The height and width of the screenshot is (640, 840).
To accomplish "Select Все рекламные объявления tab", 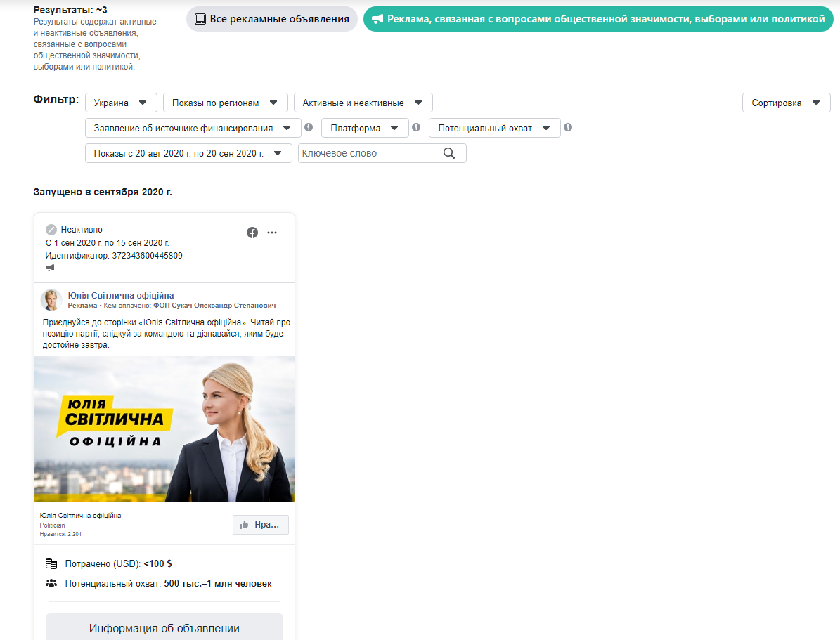I will [271, 19].
